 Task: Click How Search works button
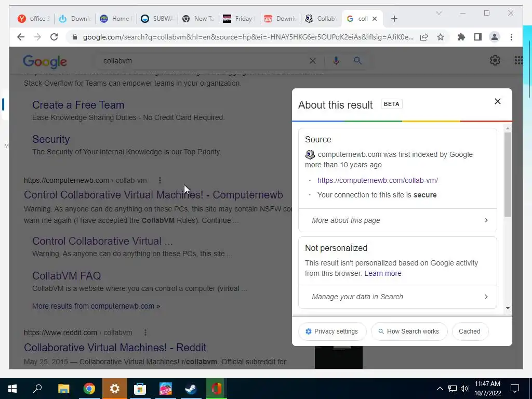[x=409, y=331]
